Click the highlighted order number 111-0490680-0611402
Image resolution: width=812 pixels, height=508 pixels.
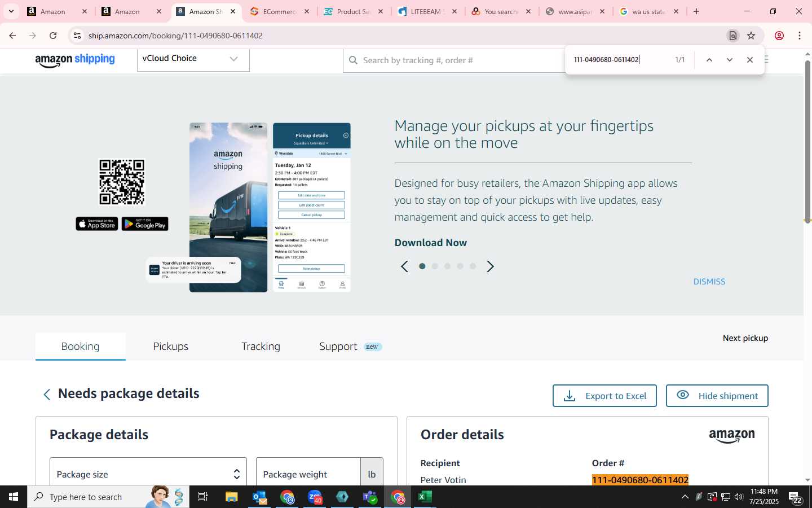(640, 480)
